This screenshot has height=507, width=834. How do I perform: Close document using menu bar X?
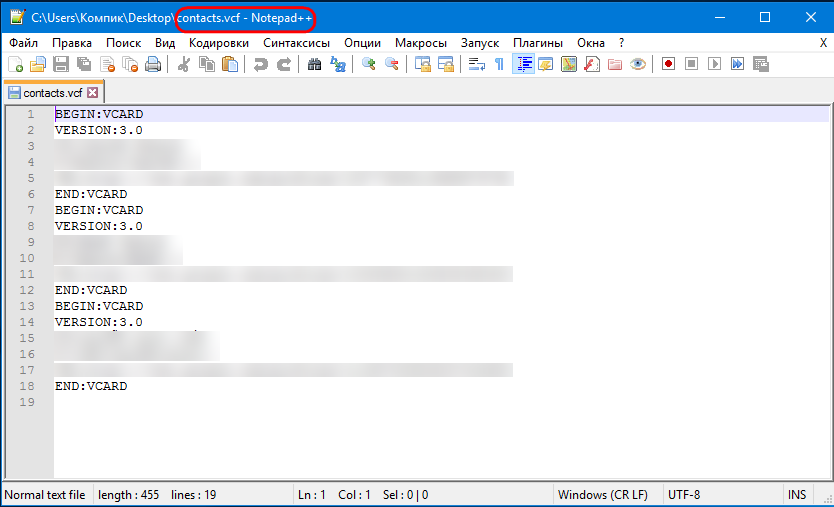(823, 43)
